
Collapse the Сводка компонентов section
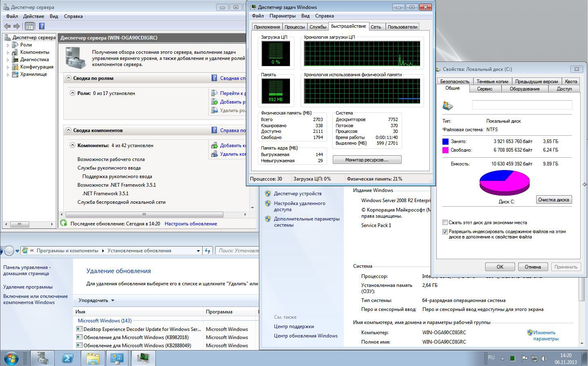point(68,130)
